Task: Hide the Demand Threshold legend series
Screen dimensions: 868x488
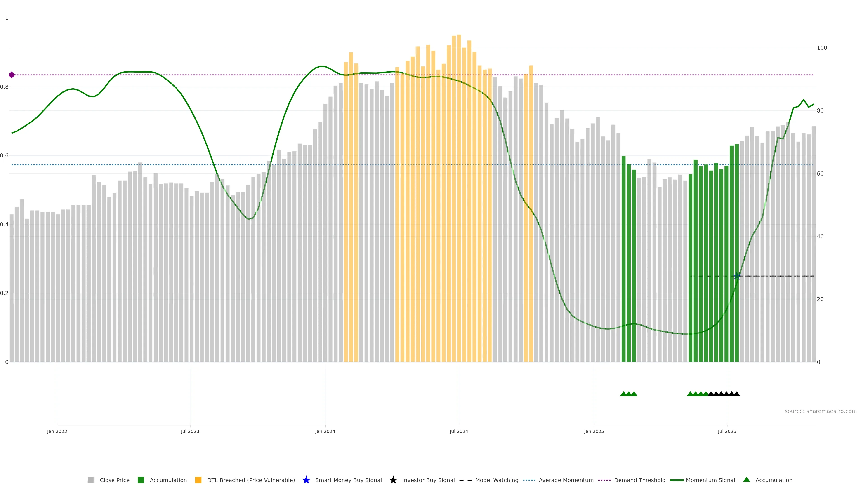Action: pyautogui.click(x=639, y=480)
